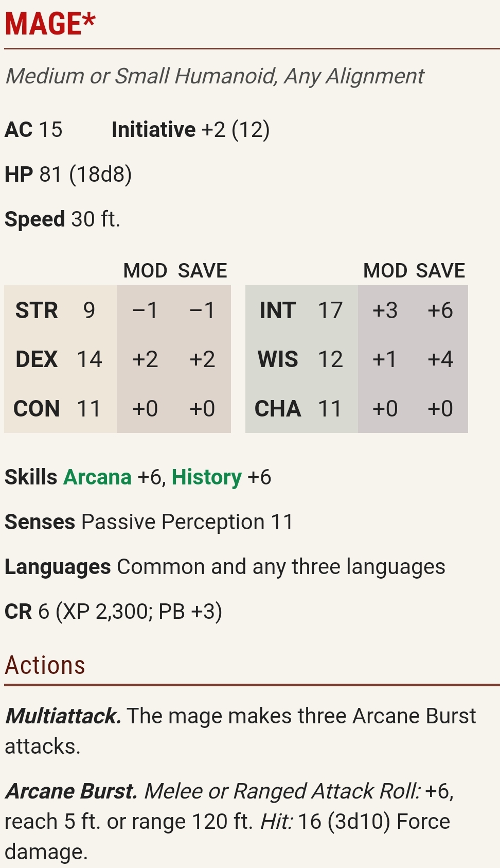Image resolution: width=500 pixels, height=868 pixels.
Task: Click the Senses Passive Perception line
Action: click(149, 522)
